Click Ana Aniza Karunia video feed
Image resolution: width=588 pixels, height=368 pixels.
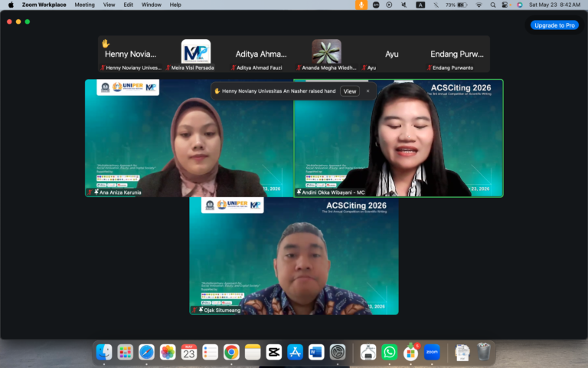pyautogui.click(x=189, y=138)
